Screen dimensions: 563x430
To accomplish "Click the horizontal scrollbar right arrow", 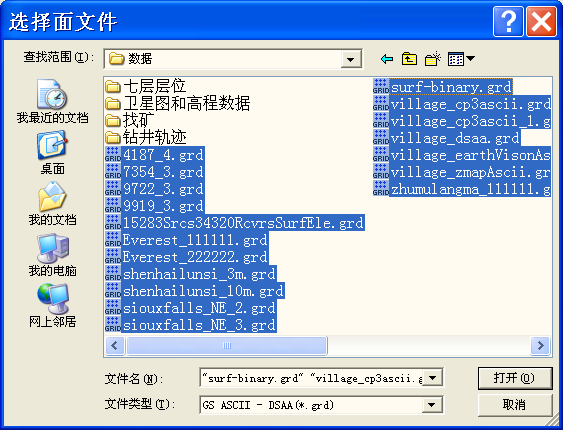I will pyautogui.click(x=540, y=345).
